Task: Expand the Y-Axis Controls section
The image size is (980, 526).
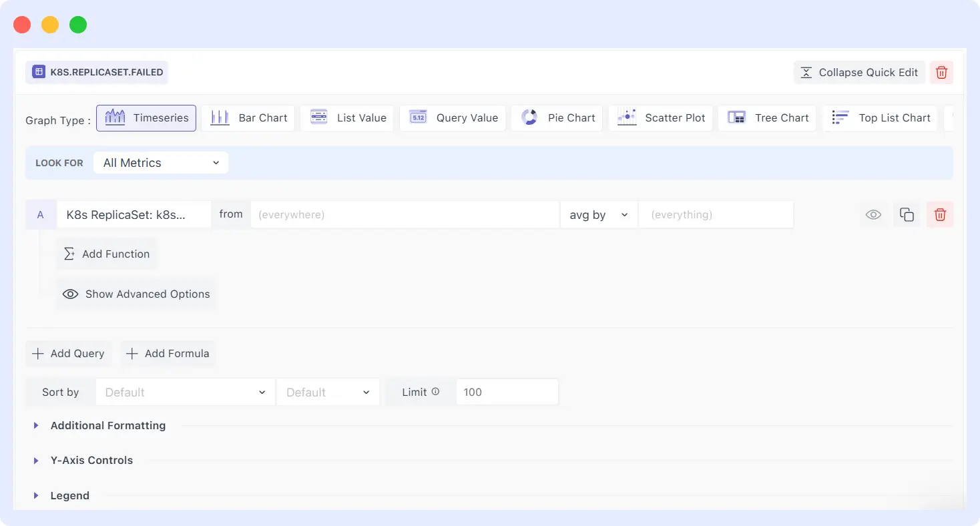Action: 91,460
